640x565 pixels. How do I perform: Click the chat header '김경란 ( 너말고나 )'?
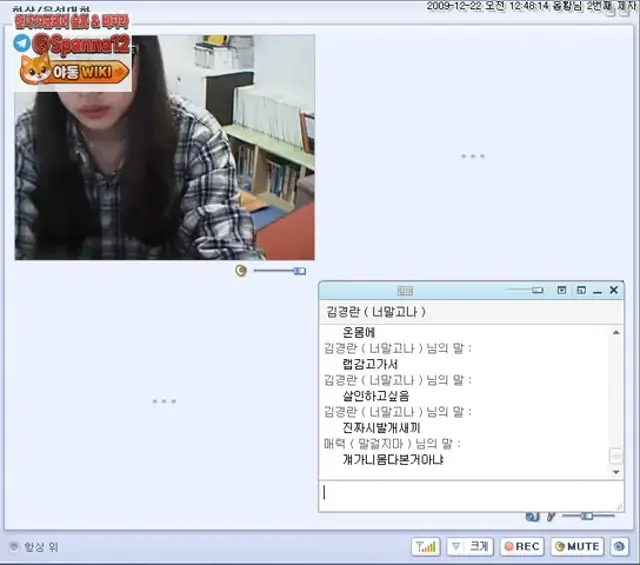pyautogui.click(x=376, y=312)
